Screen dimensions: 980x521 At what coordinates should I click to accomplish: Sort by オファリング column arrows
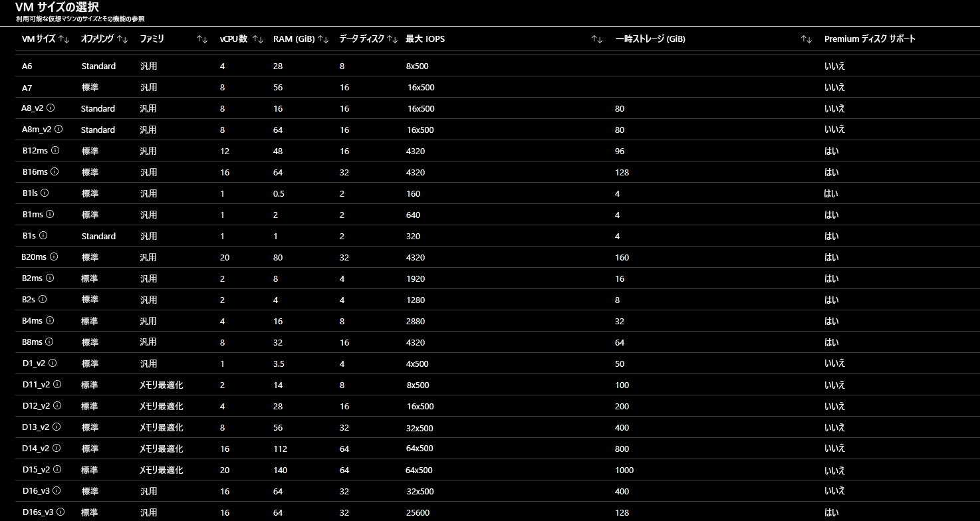coord(122,39)
